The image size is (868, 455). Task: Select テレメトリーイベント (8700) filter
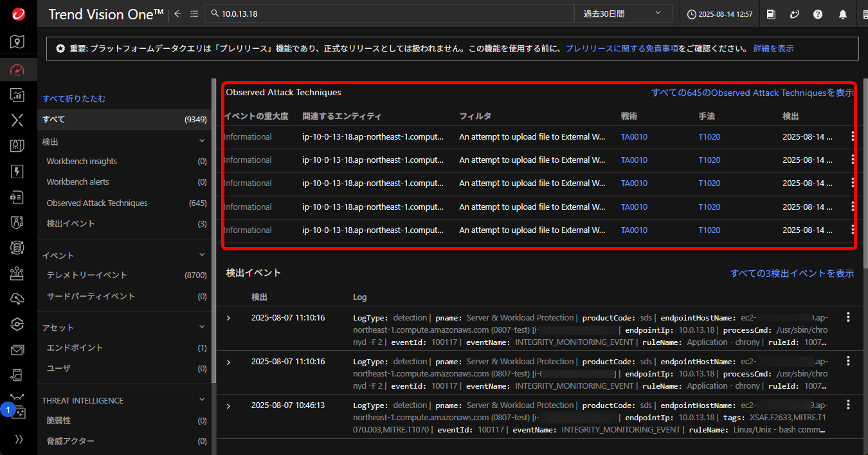[125, 275]
